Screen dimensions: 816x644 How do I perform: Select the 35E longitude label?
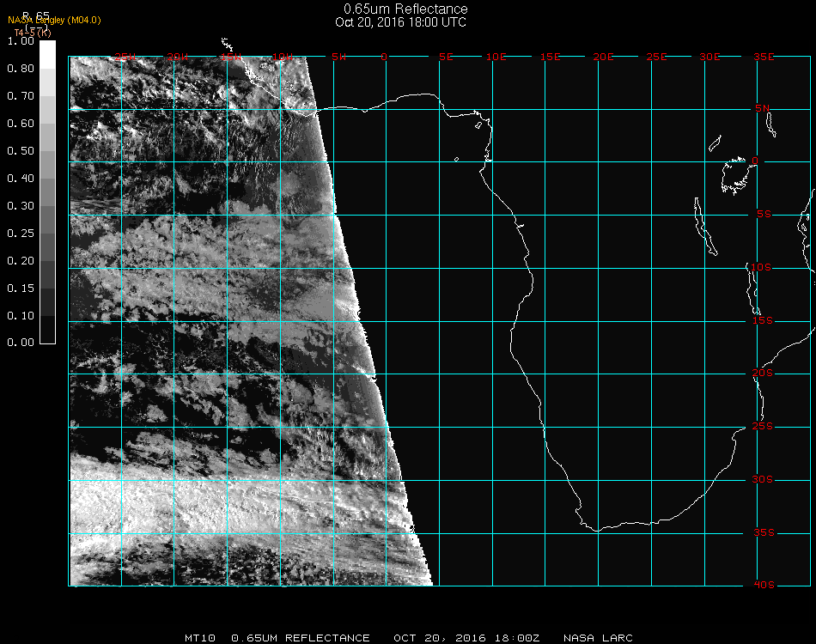pyautogui.click(x=764, y=57)
